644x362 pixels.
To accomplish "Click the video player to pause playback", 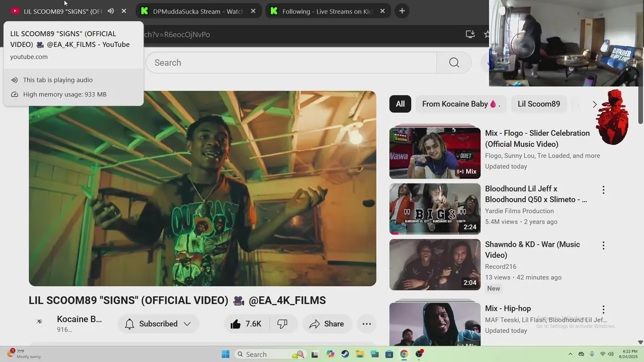I will (x=202, y=189).
